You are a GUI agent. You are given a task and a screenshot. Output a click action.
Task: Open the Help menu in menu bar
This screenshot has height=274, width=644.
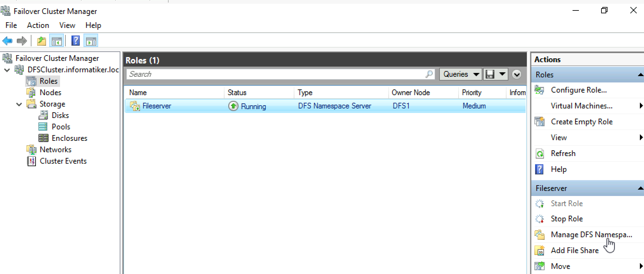[93, 25]
